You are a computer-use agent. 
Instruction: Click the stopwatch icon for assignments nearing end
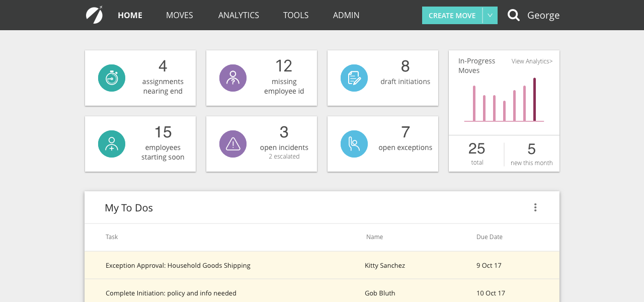click(x=112, y=78)
